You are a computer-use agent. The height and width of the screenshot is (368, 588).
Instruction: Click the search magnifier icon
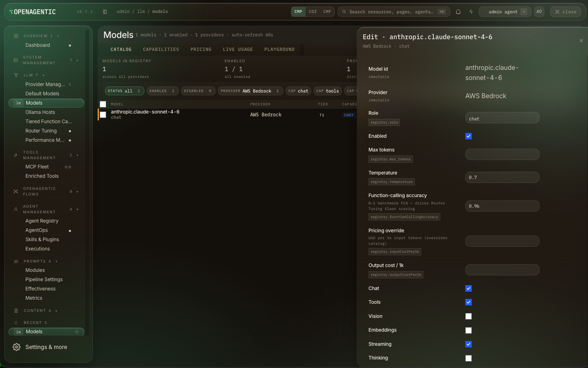(344, 12)
